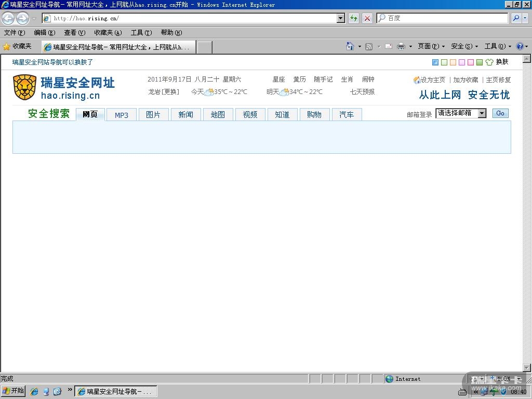
Task: Choose the orange skin color swatch
Action: 453,62
